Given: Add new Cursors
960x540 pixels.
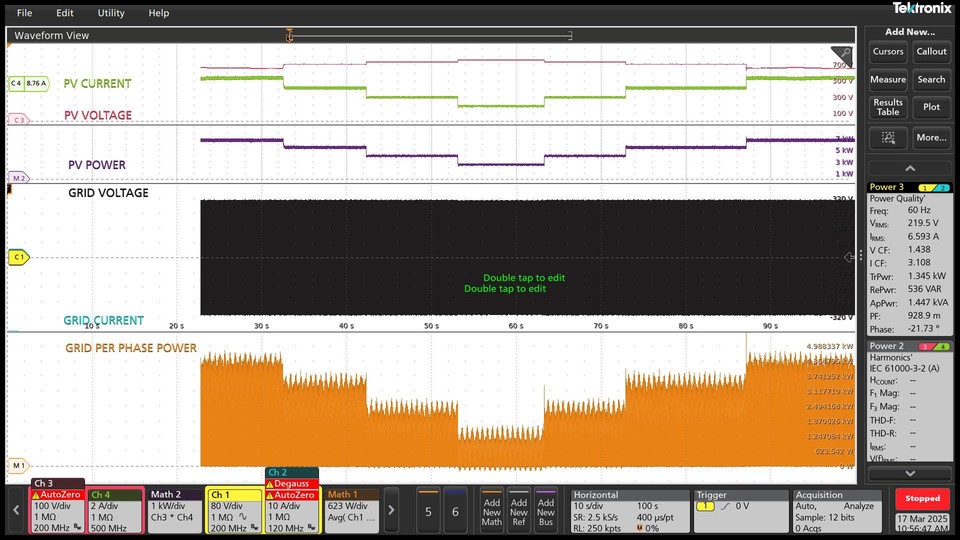Looking at the screenshot, I should pyautogui.click(x=888, y=52).
